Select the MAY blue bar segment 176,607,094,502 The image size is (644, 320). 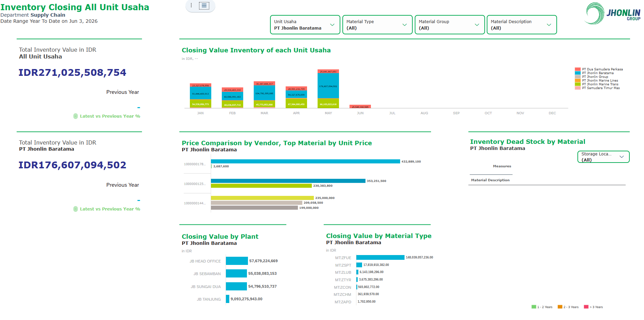pos(328,86)
